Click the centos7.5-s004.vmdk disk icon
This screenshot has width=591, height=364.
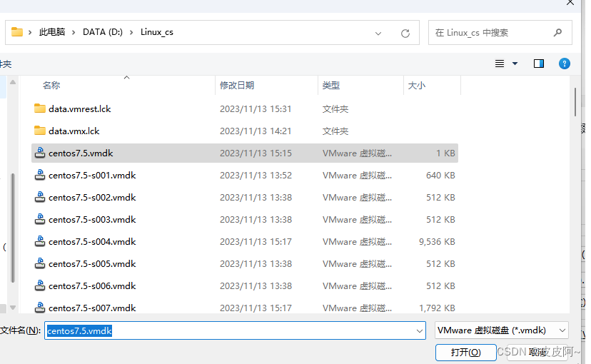(39, 241)
